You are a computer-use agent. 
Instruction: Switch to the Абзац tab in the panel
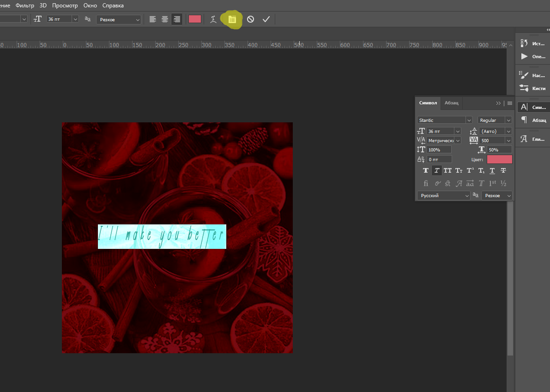[451, 103]
